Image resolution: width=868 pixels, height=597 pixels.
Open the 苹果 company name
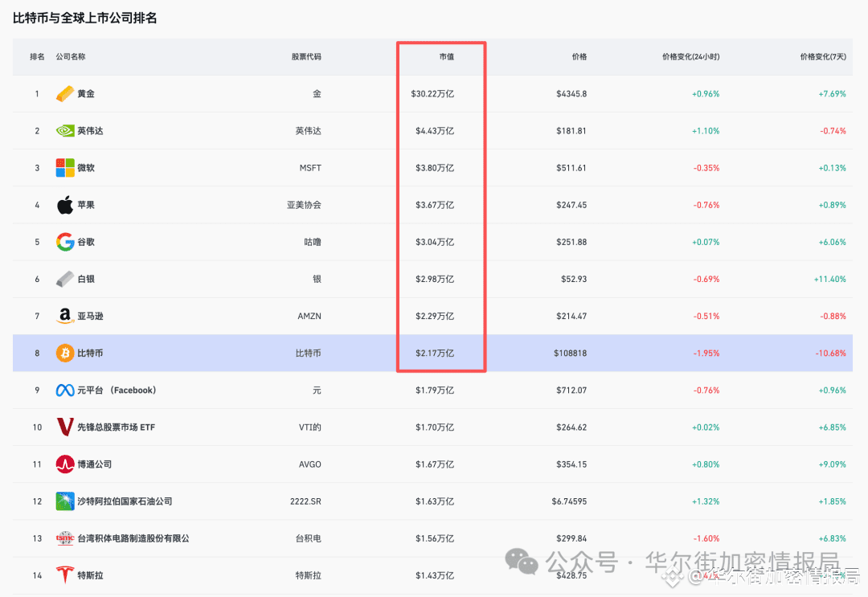pos(86,205)
